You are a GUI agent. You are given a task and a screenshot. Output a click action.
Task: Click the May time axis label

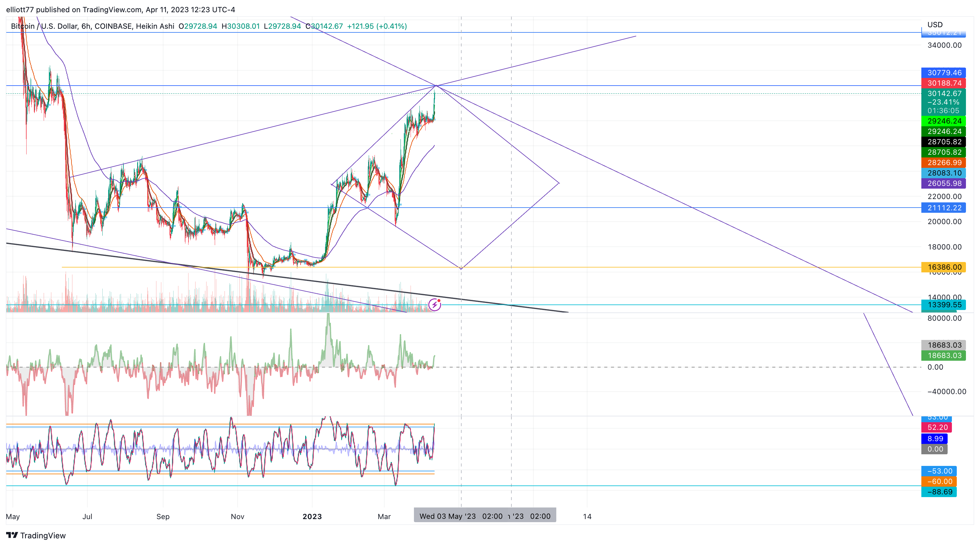13,516
